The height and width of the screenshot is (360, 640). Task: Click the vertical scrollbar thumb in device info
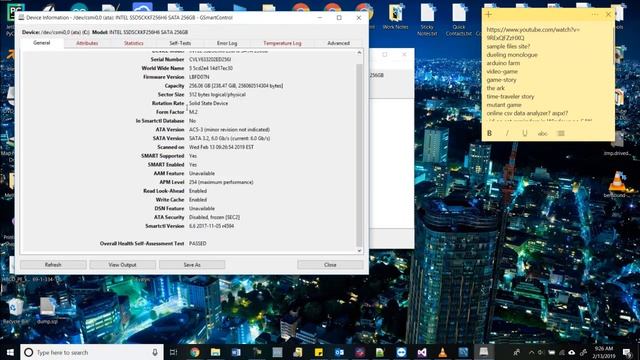click(x=359, y=155)
